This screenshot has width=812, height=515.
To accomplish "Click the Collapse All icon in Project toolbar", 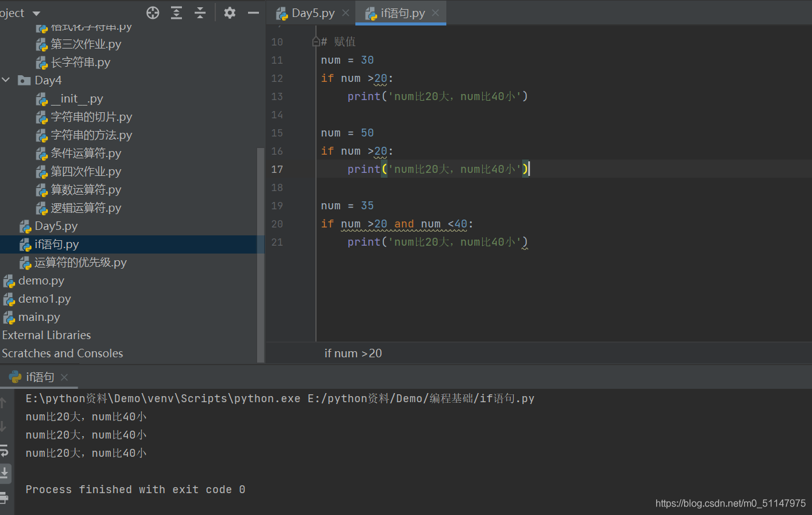I will (x=200, y=13).
